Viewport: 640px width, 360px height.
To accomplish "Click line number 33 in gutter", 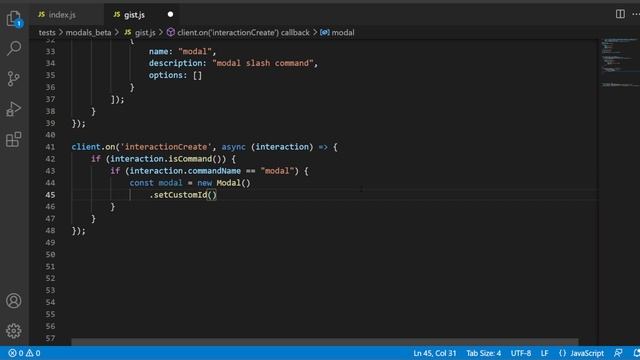I will pyautogui.click(x=50, y=51).
